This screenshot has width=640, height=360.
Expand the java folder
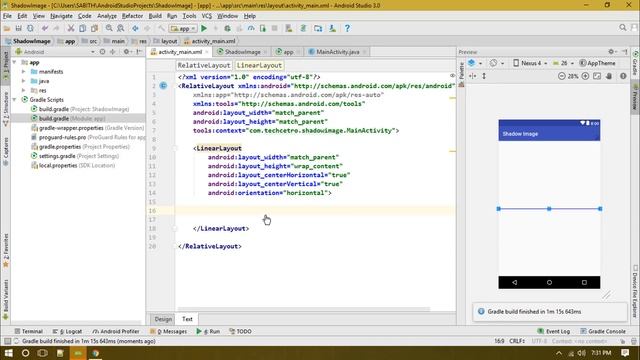(24, 81)
